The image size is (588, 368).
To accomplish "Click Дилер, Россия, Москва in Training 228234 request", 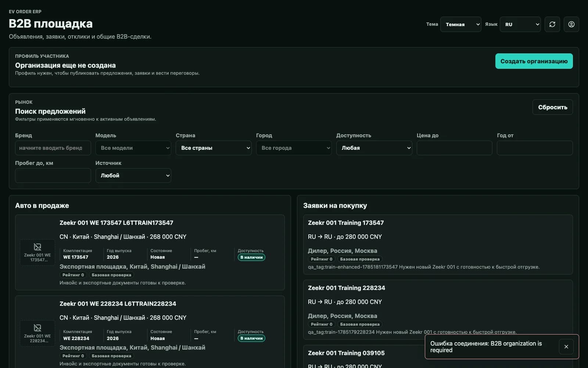I will click(343, 316).
